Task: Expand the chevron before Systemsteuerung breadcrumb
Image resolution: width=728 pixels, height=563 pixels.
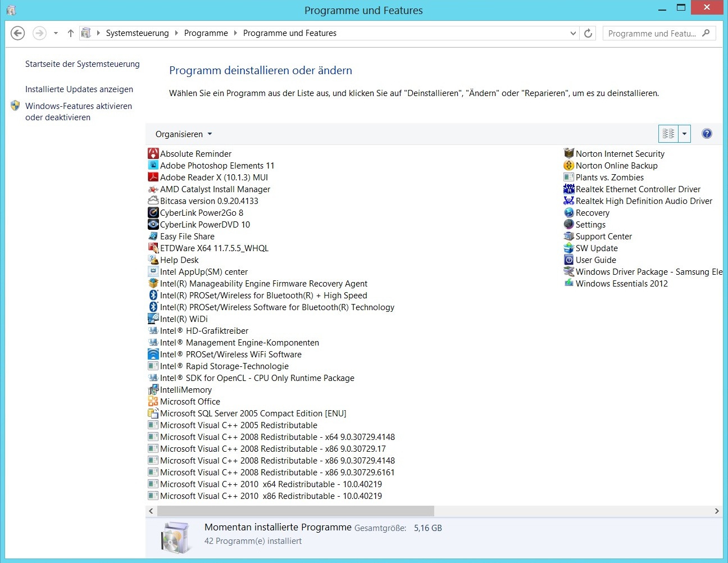Action: point(99,33)
